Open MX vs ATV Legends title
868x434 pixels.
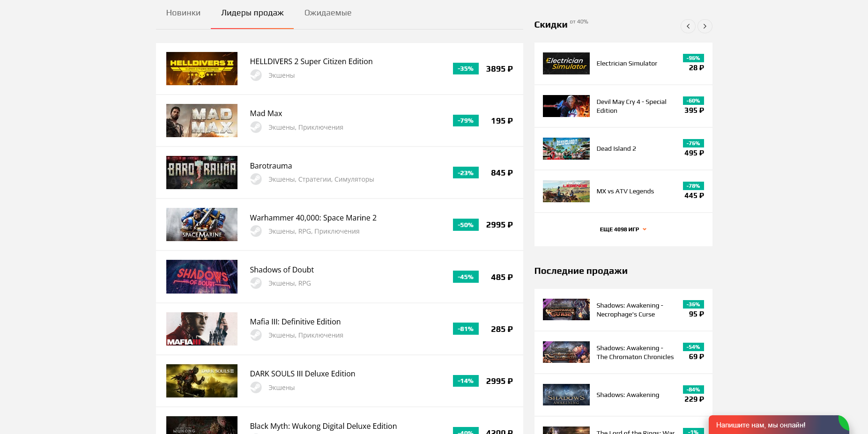(625, 191)
